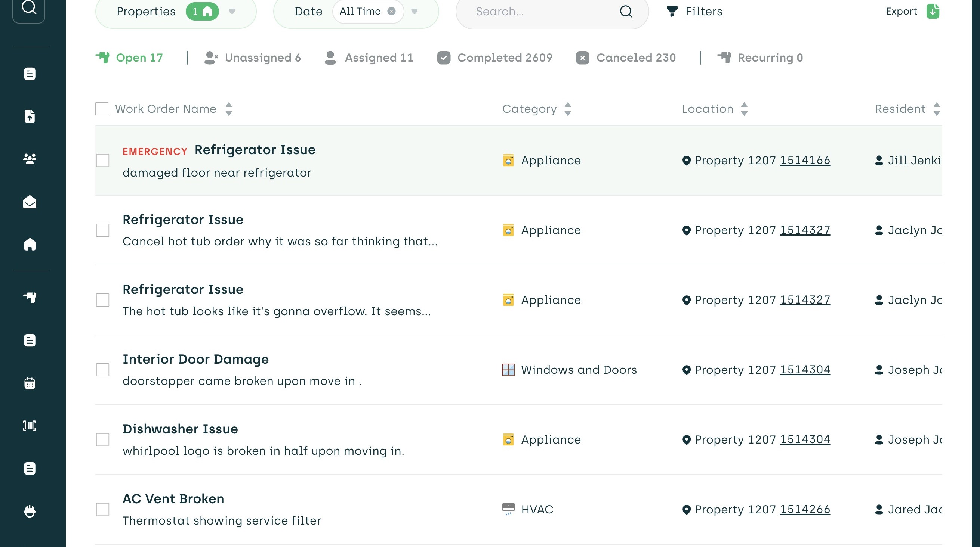
Task: Click the search magnifier icon in sidebar
Action: coord(29,8)
